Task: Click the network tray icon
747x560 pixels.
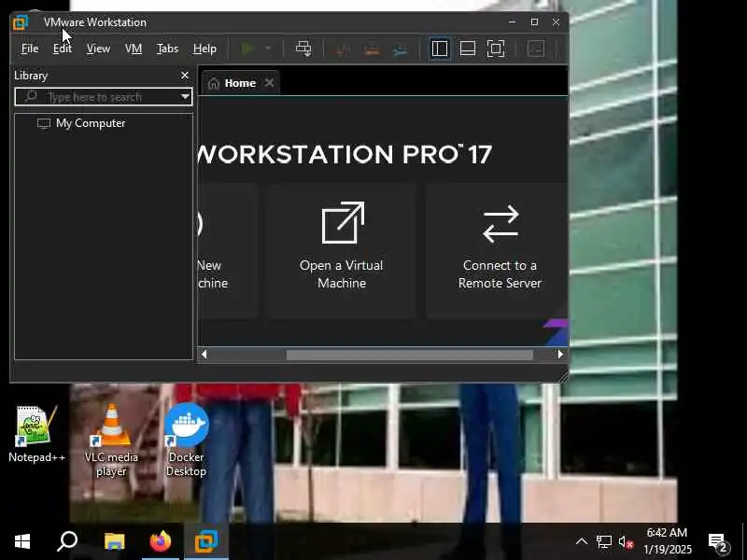Action: pos(603,542)
